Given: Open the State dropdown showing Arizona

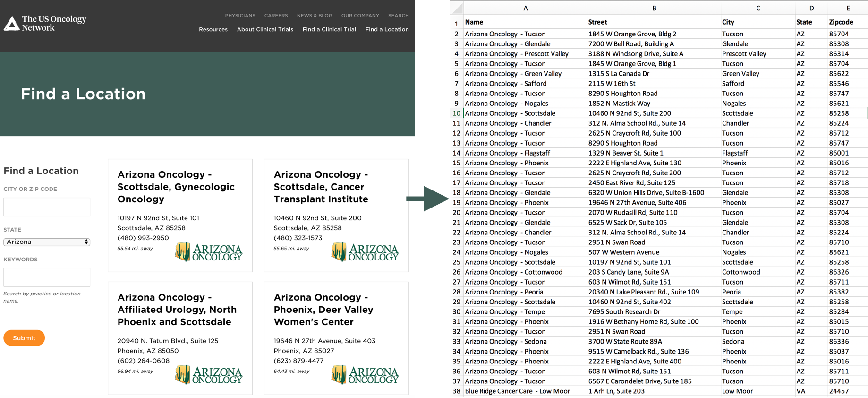Looking at the screenshot, I should [x=47, y=242].
